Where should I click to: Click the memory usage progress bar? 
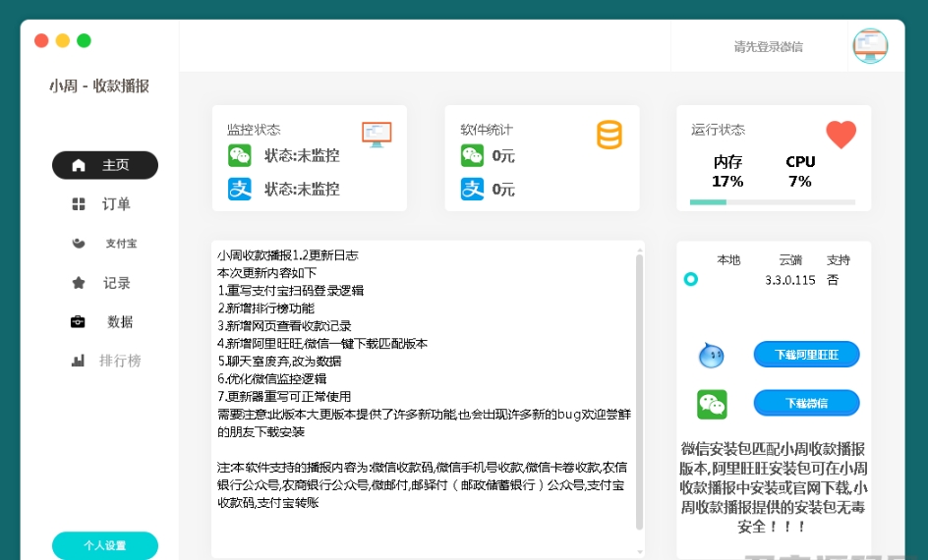tap(773, 202)
